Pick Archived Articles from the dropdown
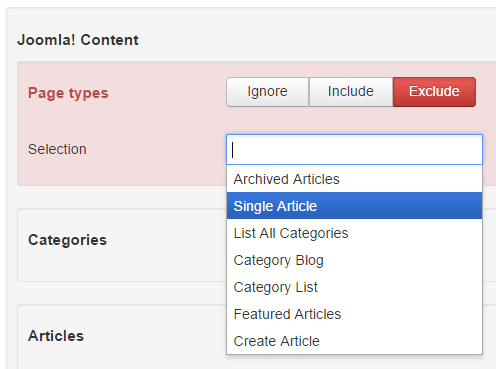Screen dimensions: 496x369 point(354,179)
